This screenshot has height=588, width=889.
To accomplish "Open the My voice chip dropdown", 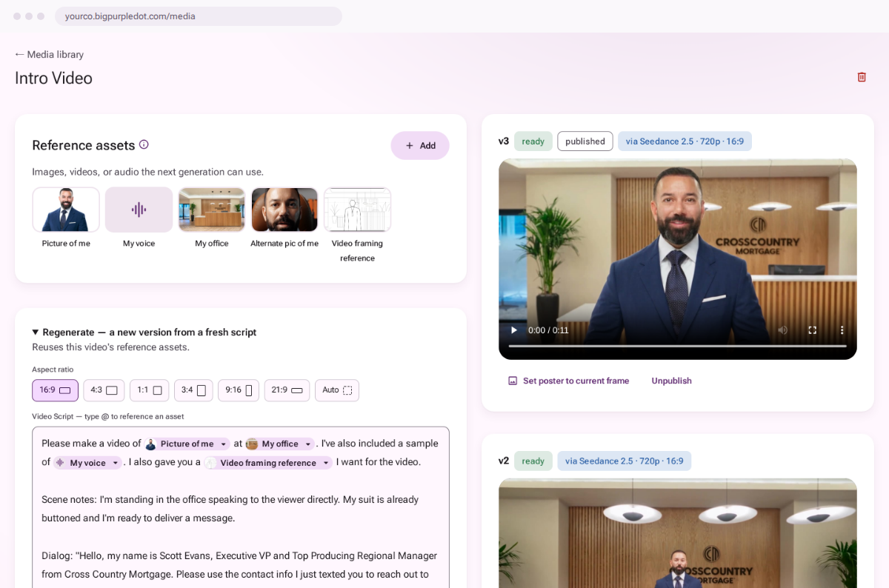I will (115, 463).
